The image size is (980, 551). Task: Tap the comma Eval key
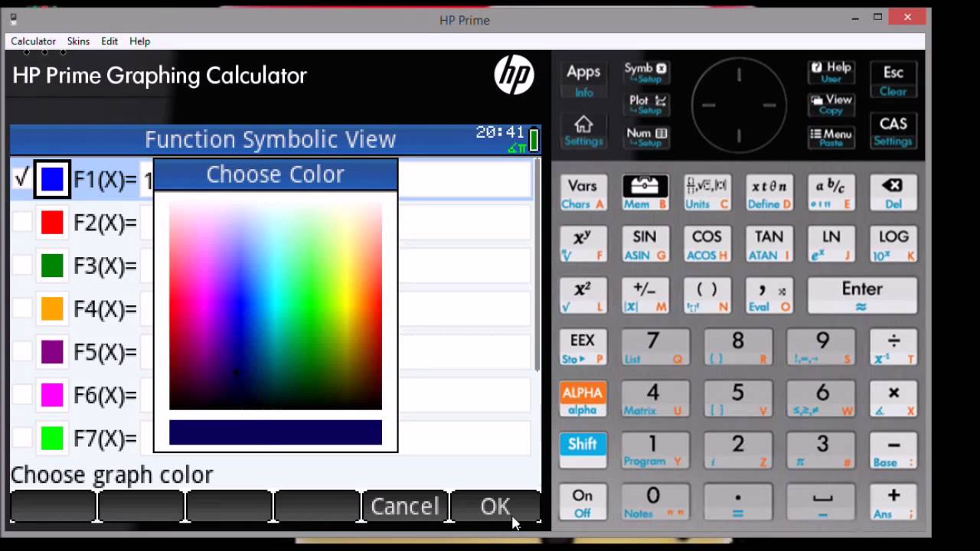point(769,295)
